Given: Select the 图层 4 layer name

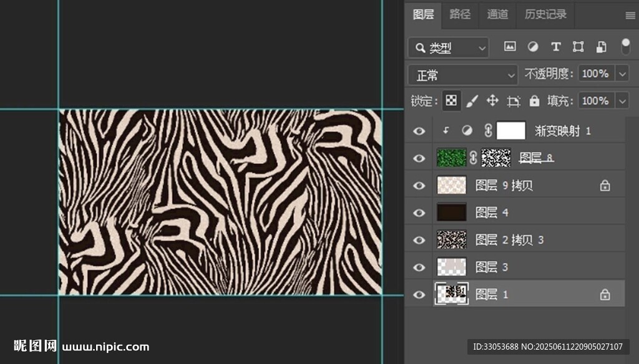Looking at the screenshot, I should coord(492,213).
